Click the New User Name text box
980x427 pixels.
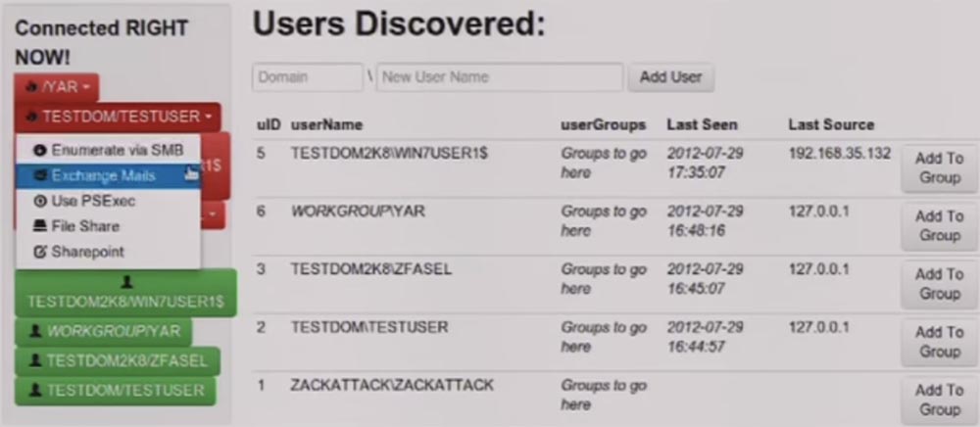pyautogui.click(x=500, y=77)
